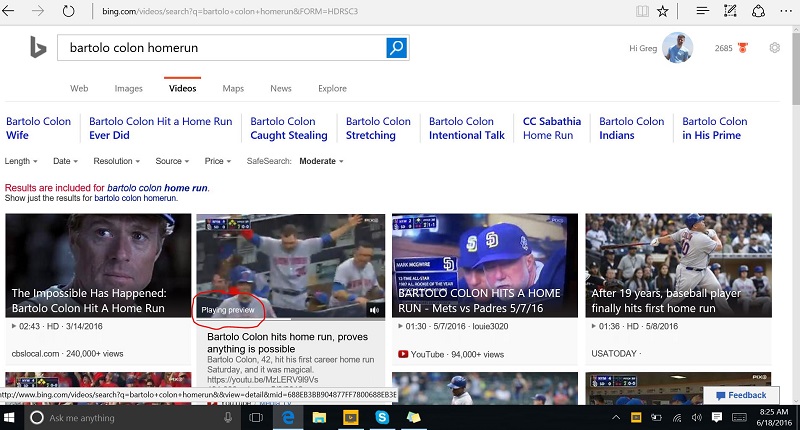Select the Videos tab
The height and width of the screenshot is (430, 800).
click(183, 88)
